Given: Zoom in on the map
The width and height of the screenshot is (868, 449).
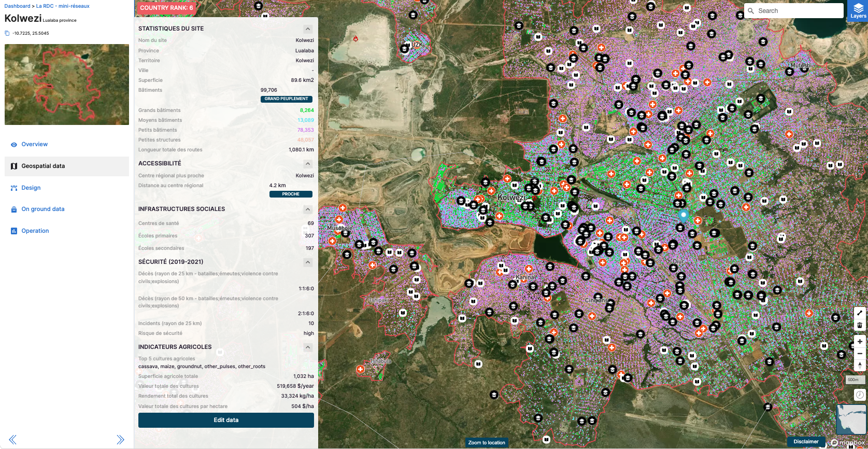Looking at the screenshot, I should (860, 342).
